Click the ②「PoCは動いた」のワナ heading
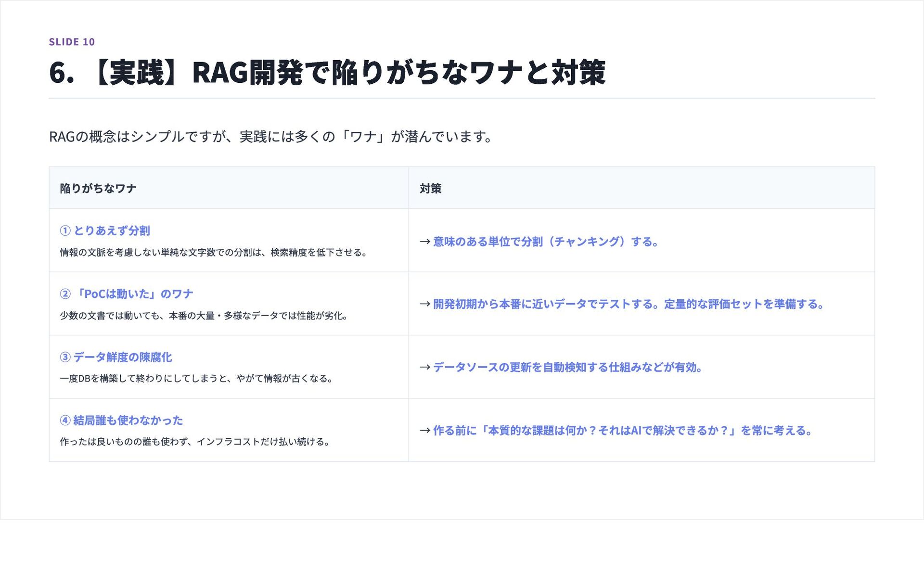924x561 pixels. coord(126,294)
